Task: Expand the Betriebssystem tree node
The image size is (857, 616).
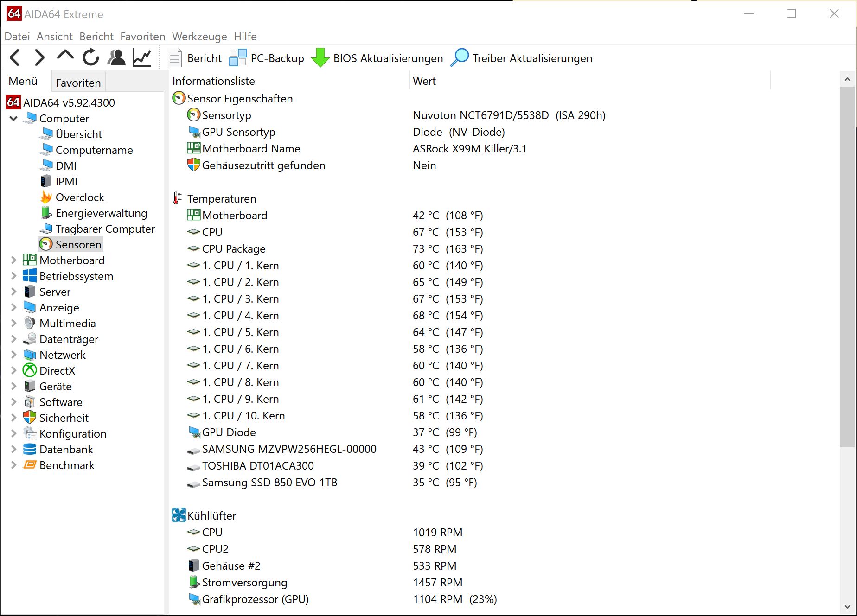Action: pos(14,276)
